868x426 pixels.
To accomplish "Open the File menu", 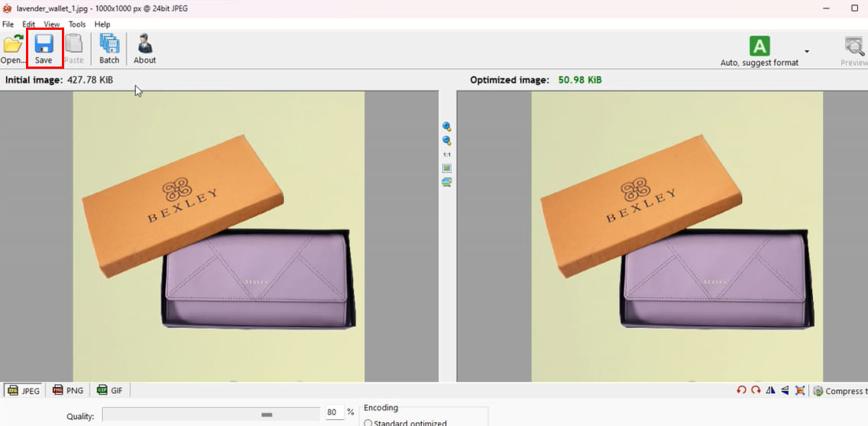I will coord(8,24).
